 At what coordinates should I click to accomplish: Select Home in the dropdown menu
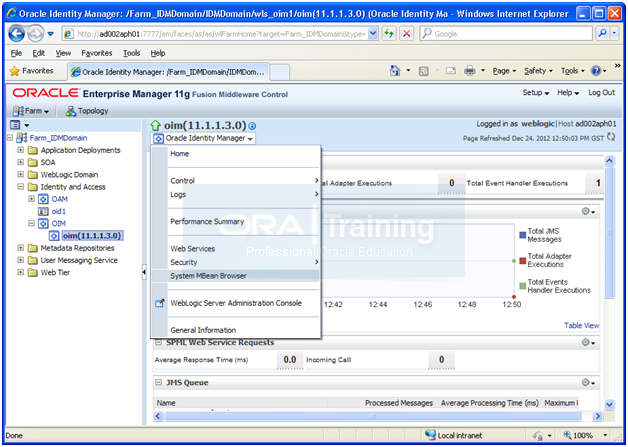click(179, 154)
